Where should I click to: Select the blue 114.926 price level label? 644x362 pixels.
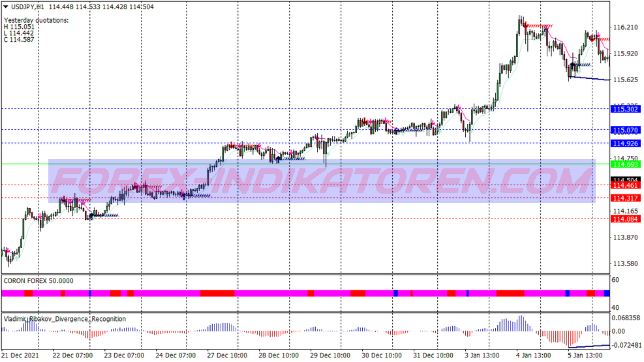(626, 143)
